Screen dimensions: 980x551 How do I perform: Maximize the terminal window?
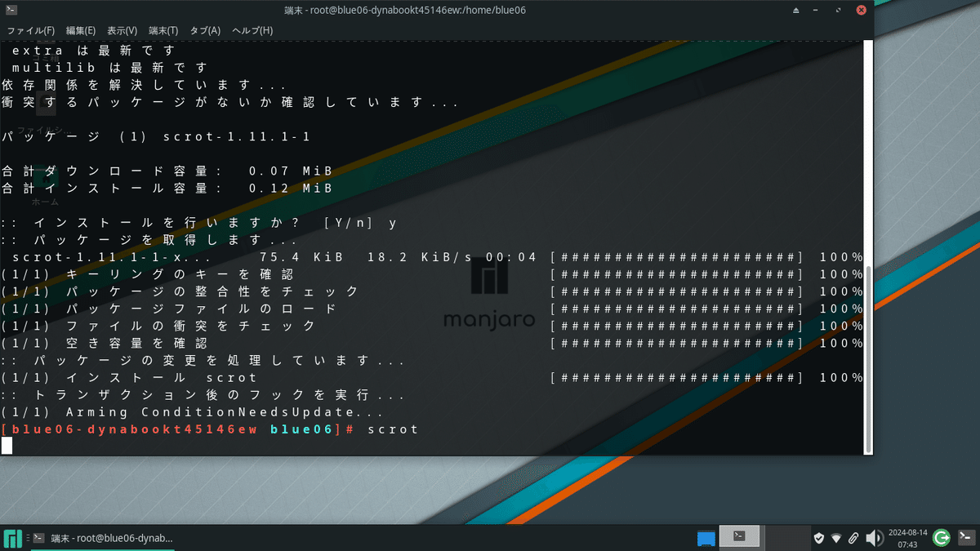[x=839, y=10]
